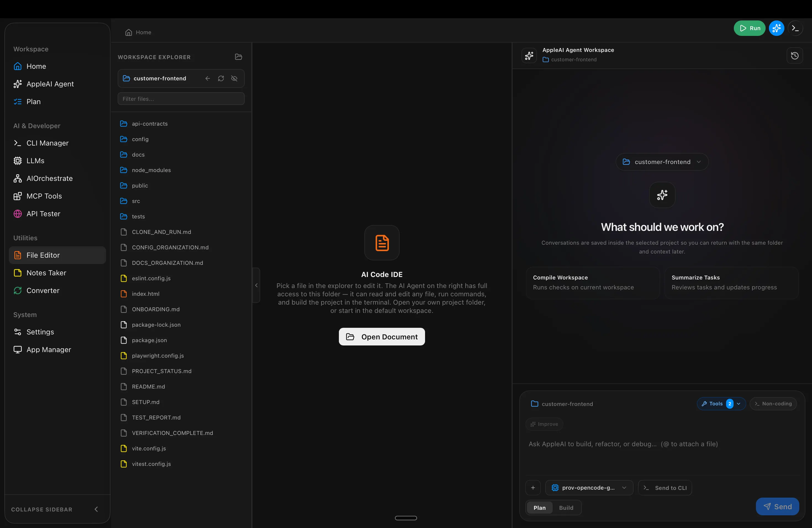Toggle hidden files eye icon

234,78
